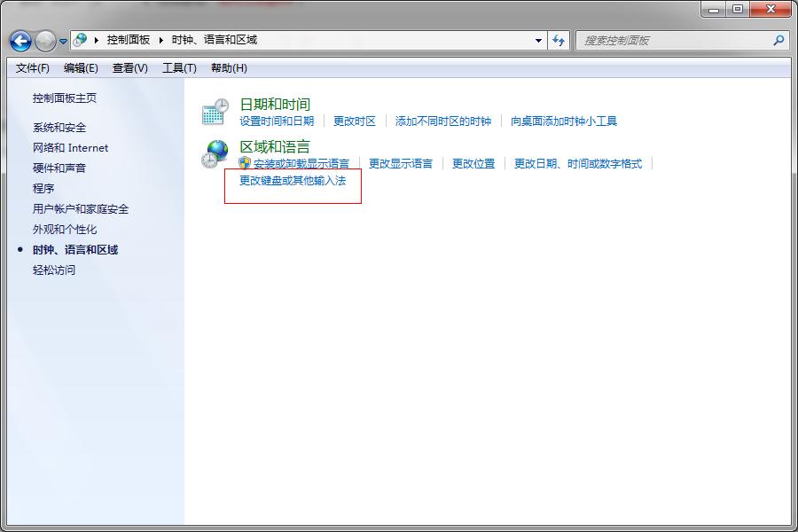Click the shield icon before 安装或卸载显示语言
The image size is (798, 532).
click(245, 163)
